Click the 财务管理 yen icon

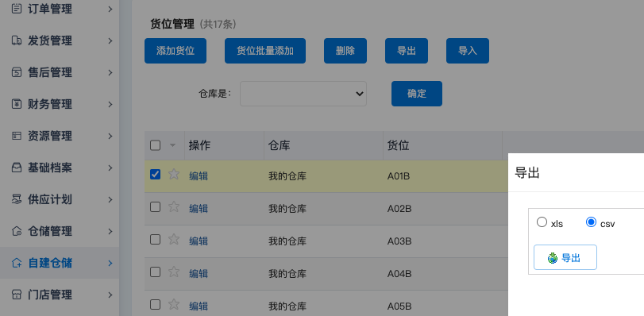click(x=17, y=104)
